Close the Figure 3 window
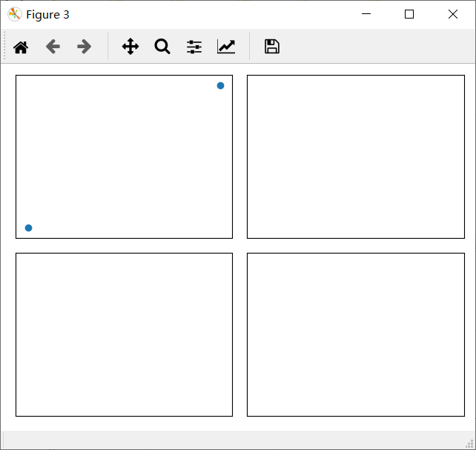This screenshot has width=476, height=450. 453,14
